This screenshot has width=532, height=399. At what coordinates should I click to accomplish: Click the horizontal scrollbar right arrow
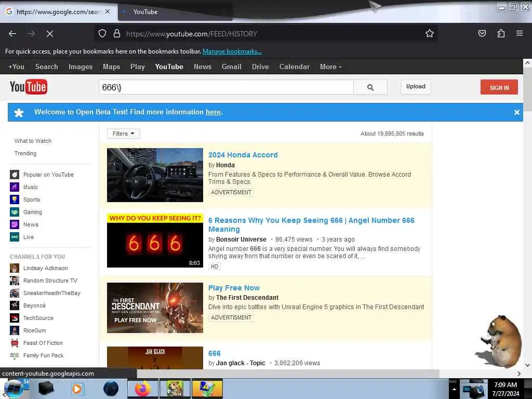point(519,374)
